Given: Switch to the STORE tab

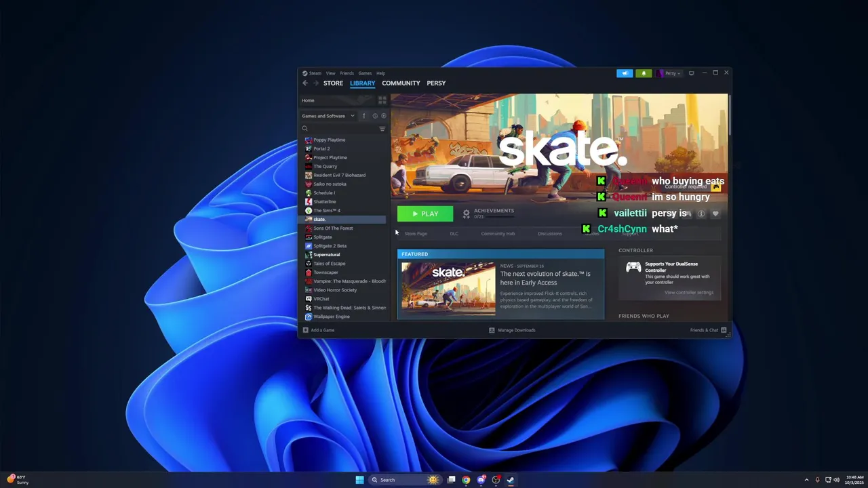Looking at the screenshot, I should (333, 83).
